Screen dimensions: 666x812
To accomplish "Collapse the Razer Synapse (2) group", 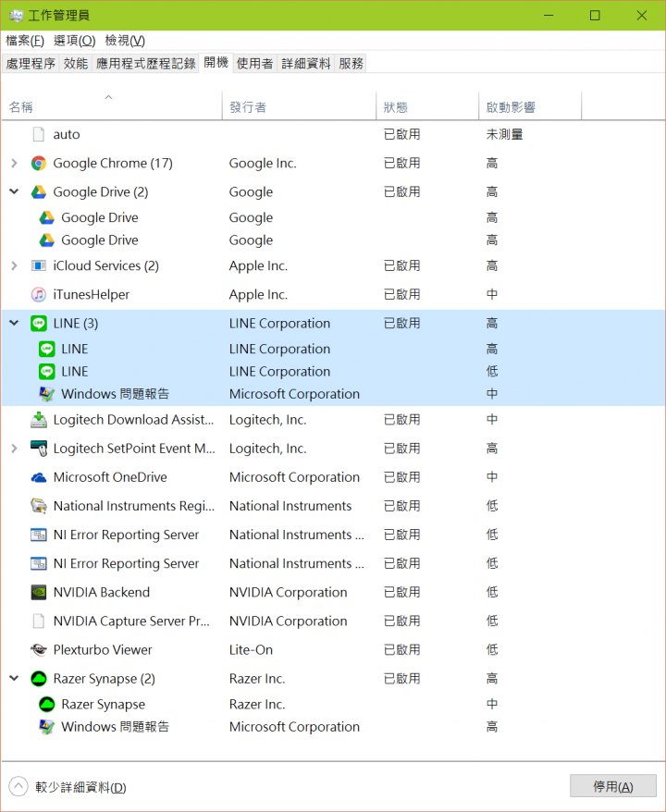I will tap(14, 679).
